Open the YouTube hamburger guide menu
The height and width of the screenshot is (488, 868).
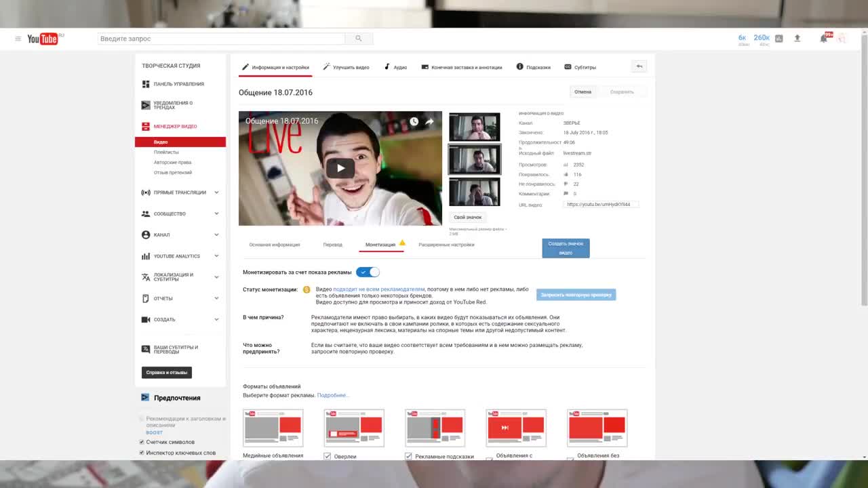tap(18, 39)
